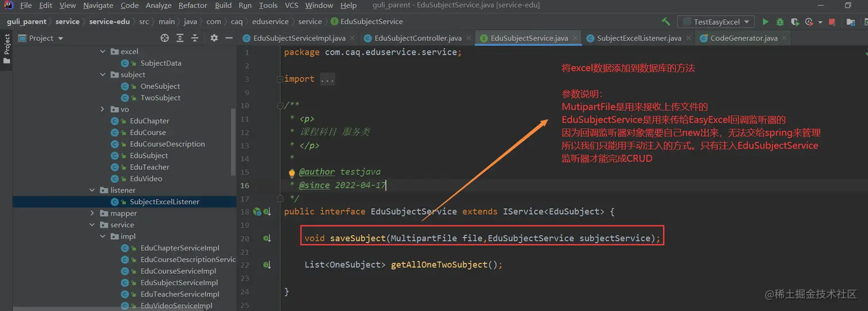
Task: Collapse the excel folder in project tree
Action: tap(103, 52)
